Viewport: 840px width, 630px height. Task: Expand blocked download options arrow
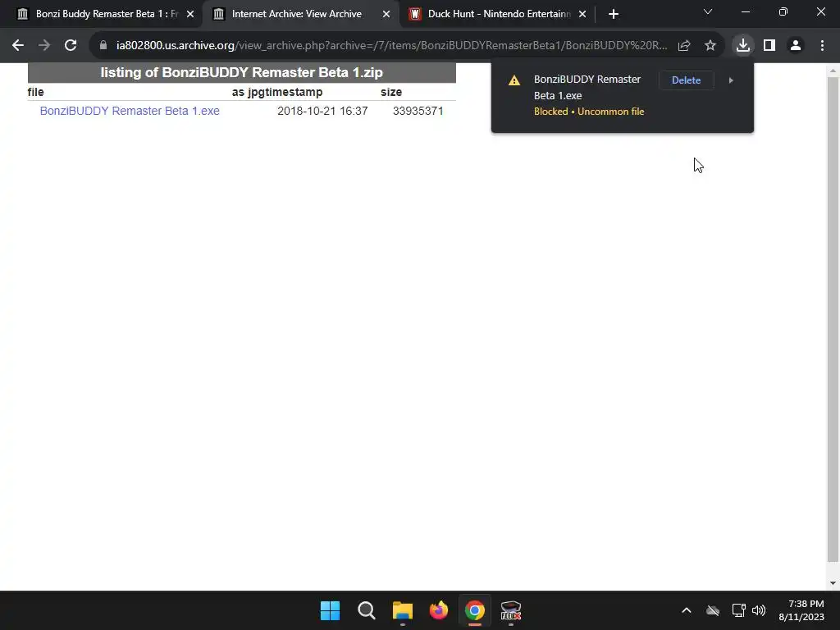click(x=731, y=80)
